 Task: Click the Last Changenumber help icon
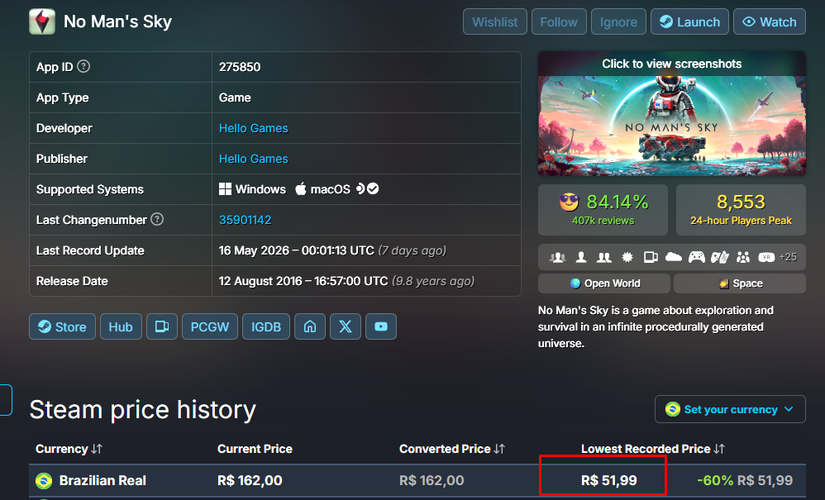tap(157, 219)
